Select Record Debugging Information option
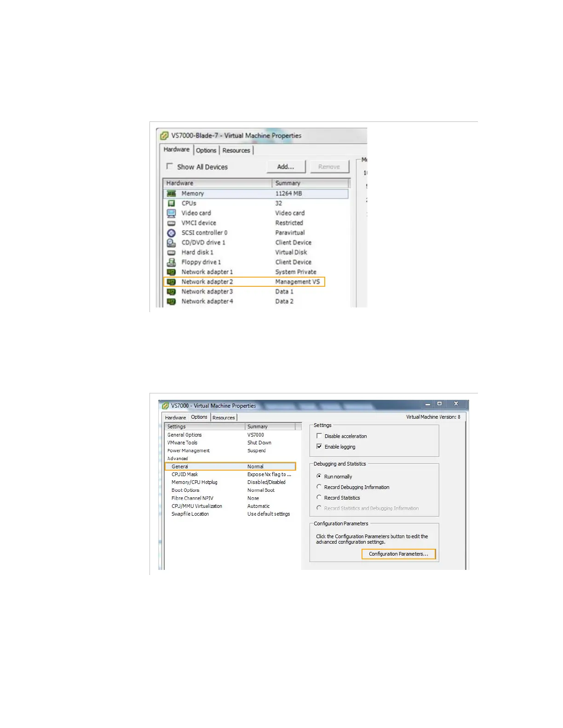563x728 pixels. (319, 487)
